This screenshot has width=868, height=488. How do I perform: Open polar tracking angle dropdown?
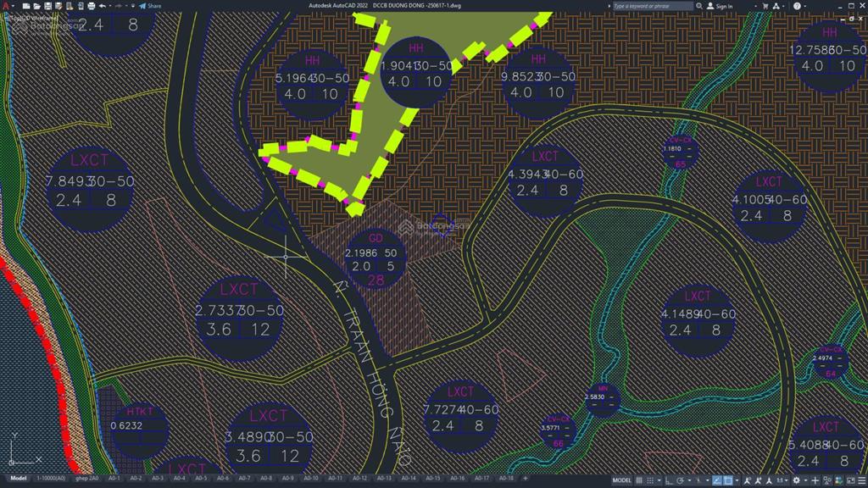[x=689, y=481]
